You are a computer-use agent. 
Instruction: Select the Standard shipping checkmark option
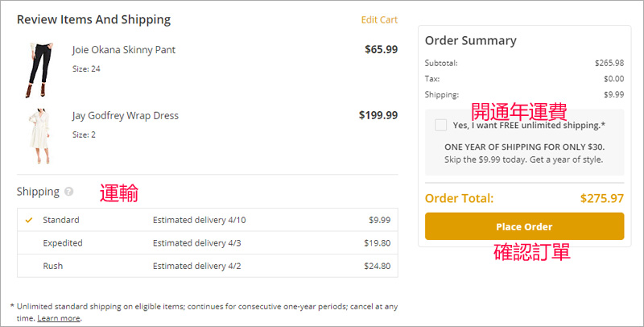click(30, 220)
